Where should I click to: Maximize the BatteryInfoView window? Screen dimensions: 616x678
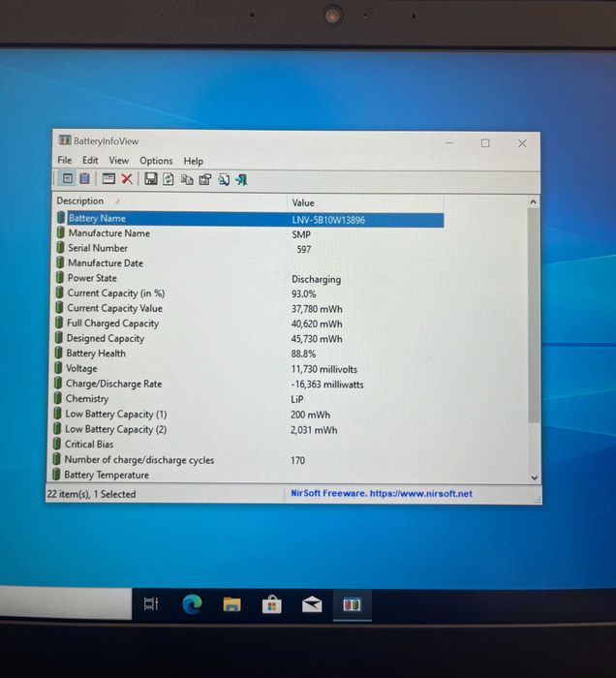click(485, 143)
